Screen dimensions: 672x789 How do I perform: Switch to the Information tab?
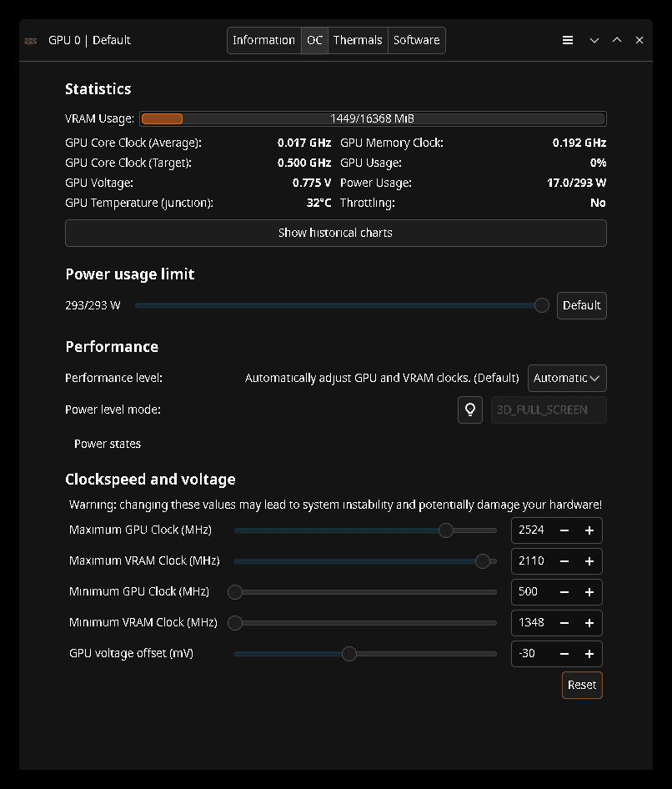[x=263, y=40]
